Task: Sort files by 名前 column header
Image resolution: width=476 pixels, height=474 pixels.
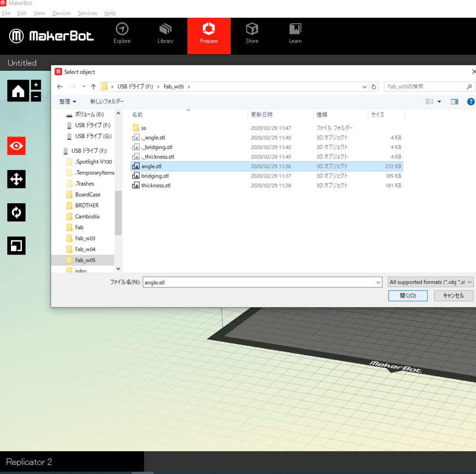Action: (188, 115)
